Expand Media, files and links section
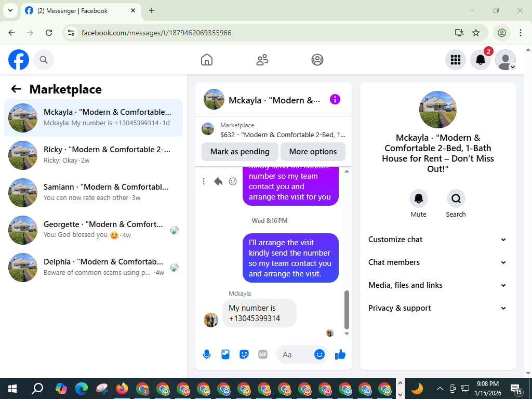This screenshot has width=532, height=399. (437, 285)
